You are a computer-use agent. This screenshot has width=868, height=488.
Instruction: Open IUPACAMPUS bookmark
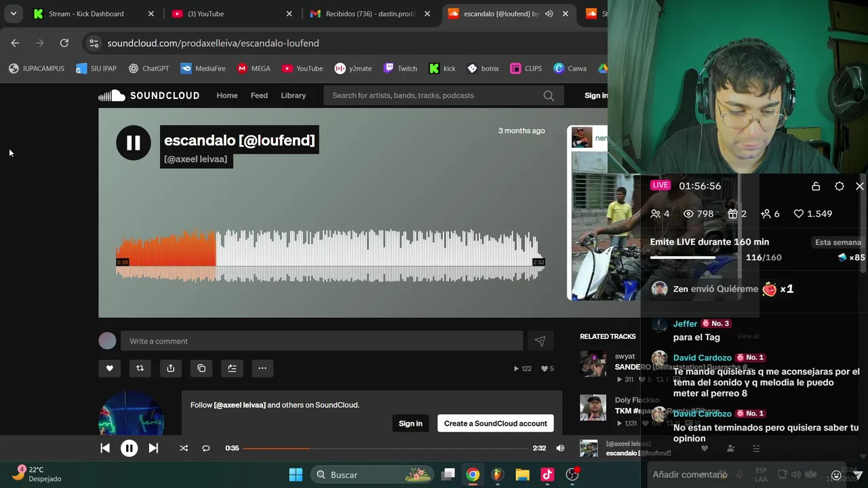[x=37, y=68]
